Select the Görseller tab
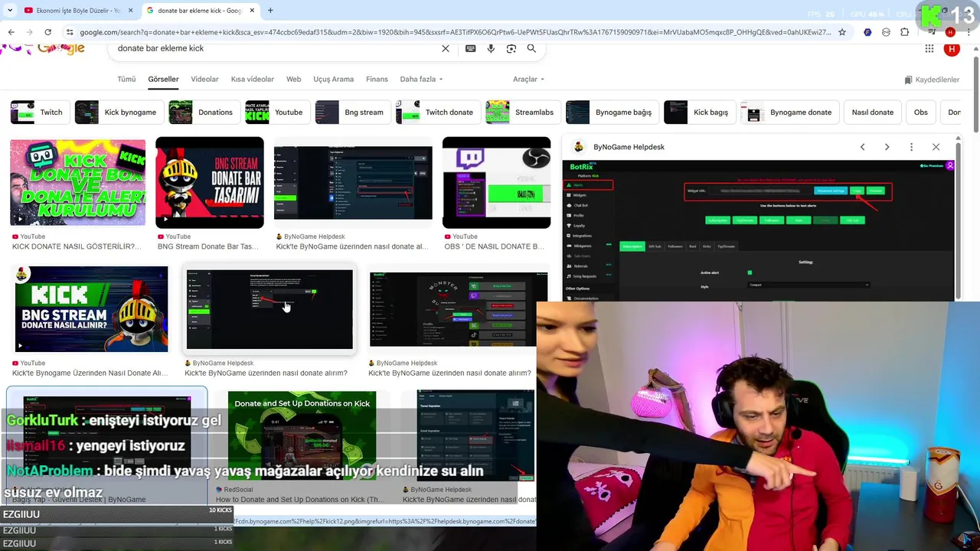This screenshot has height=551, width=980. [x=163, y=79]
